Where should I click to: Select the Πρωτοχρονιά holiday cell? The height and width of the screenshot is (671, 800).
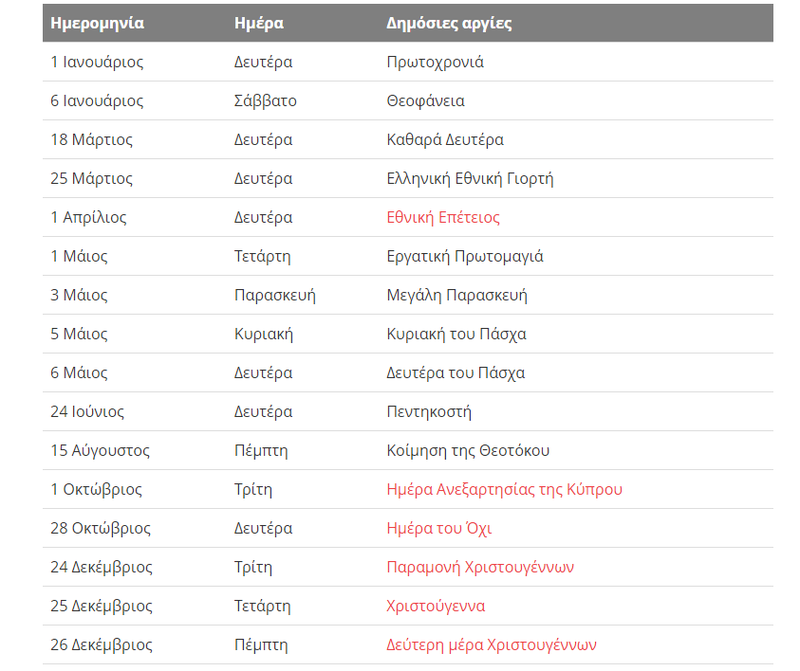435,62
